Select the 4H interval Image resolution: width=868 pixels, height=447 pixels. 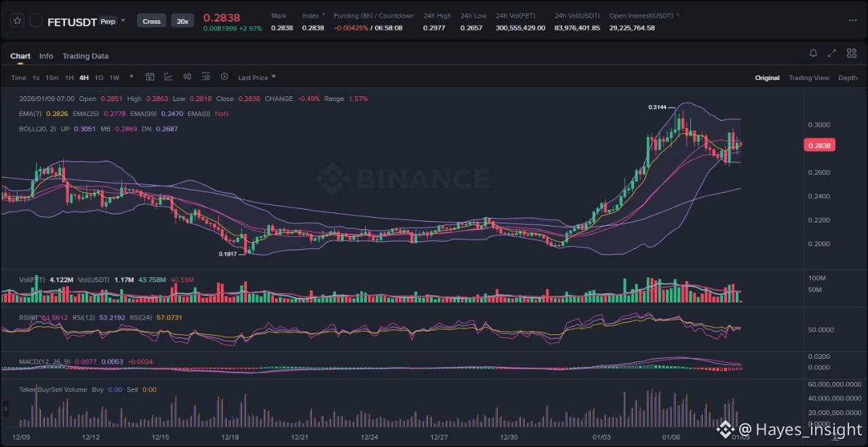coord(84,78)
